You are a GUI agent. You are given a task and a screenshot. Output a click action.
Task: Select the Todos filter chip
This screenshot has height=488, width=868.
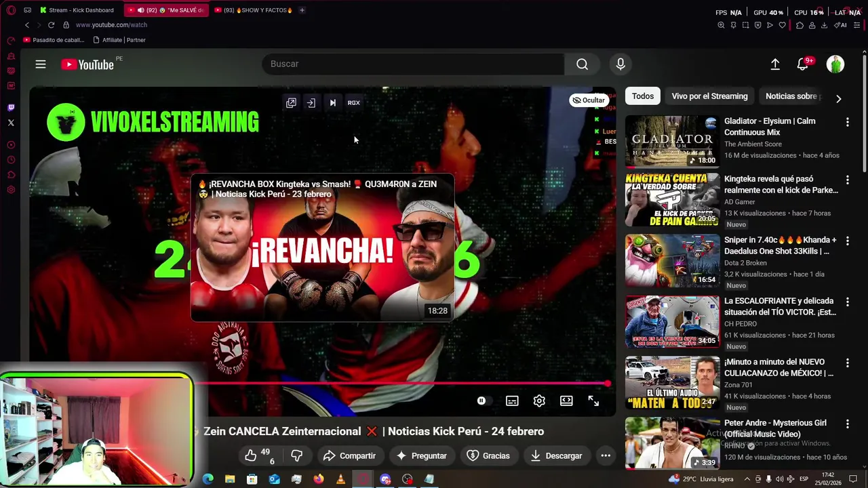(643, 96)
